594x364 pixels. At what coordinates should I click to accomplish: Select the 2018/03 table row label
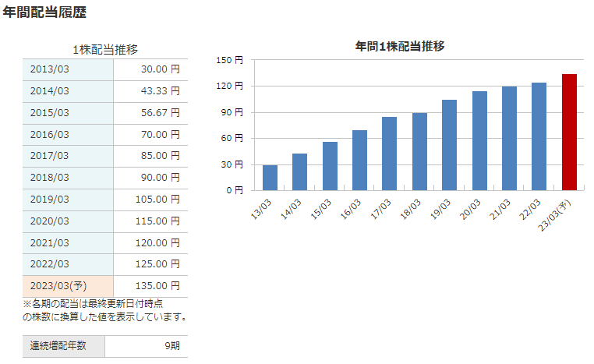(50, 178)
